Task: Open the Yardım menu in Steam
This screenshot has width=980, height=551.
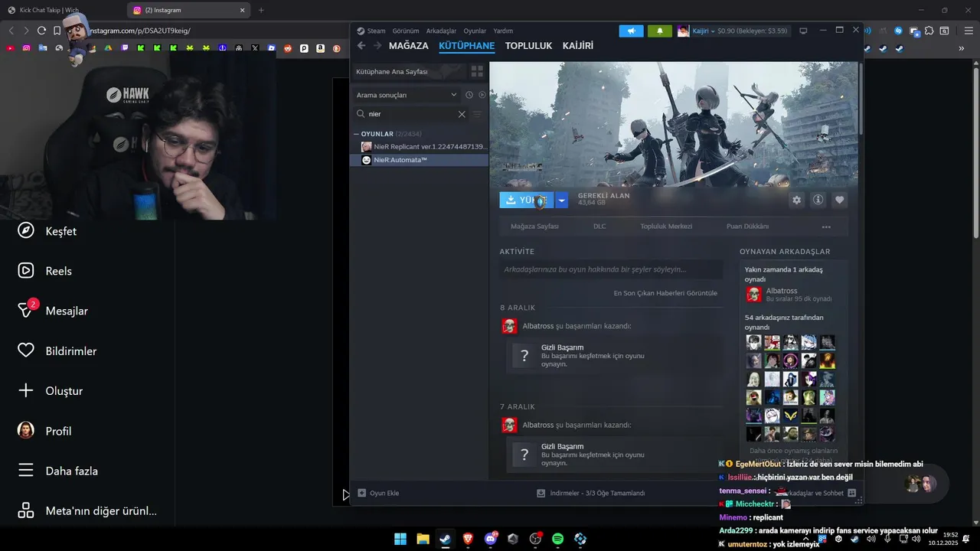Action: click(x=503, y=31)
